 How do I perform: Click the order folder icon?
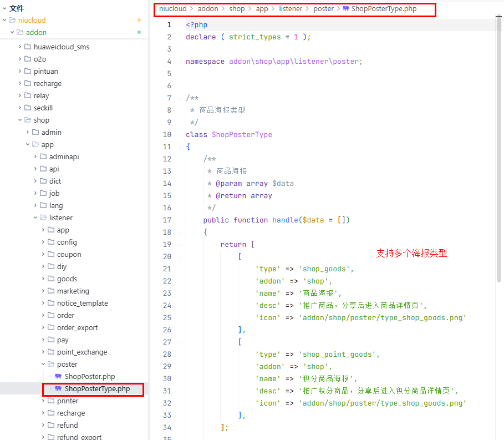[51, 315]
